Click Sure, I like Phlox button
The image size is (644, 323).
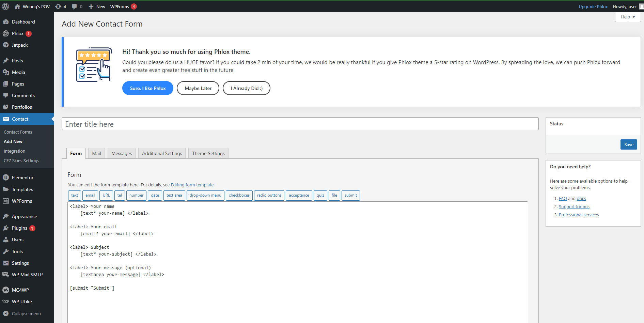point(148,88)
